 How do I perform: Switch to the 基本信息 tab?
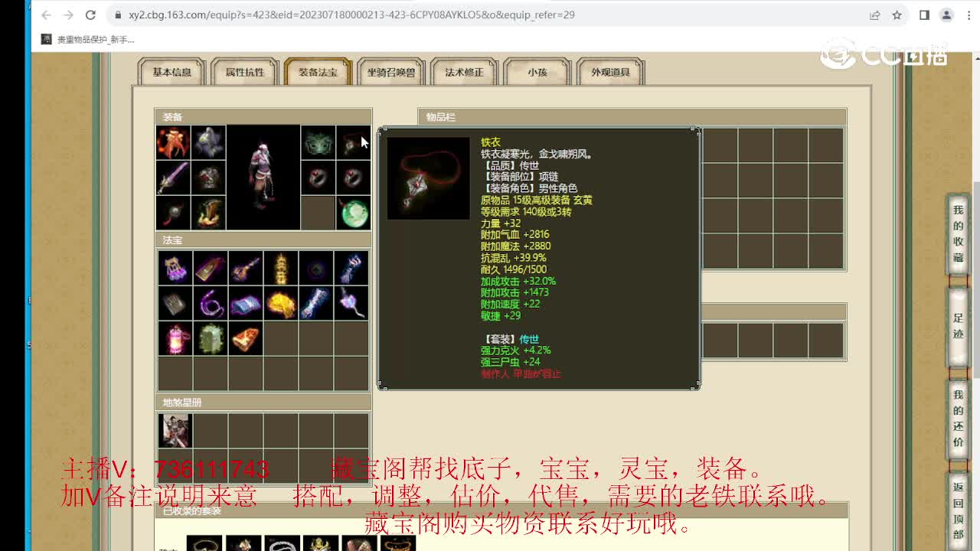click(x=171, y=72)
